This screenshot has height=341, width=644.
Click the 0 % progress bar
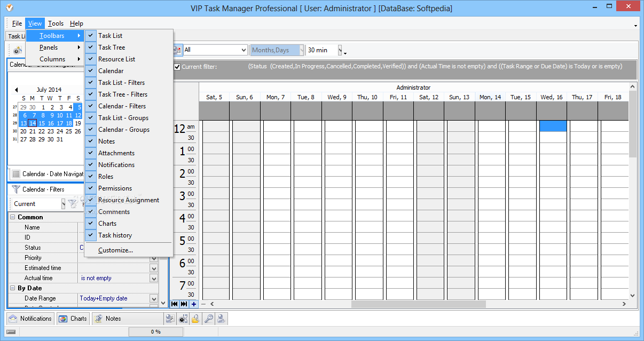click(155, 332)
